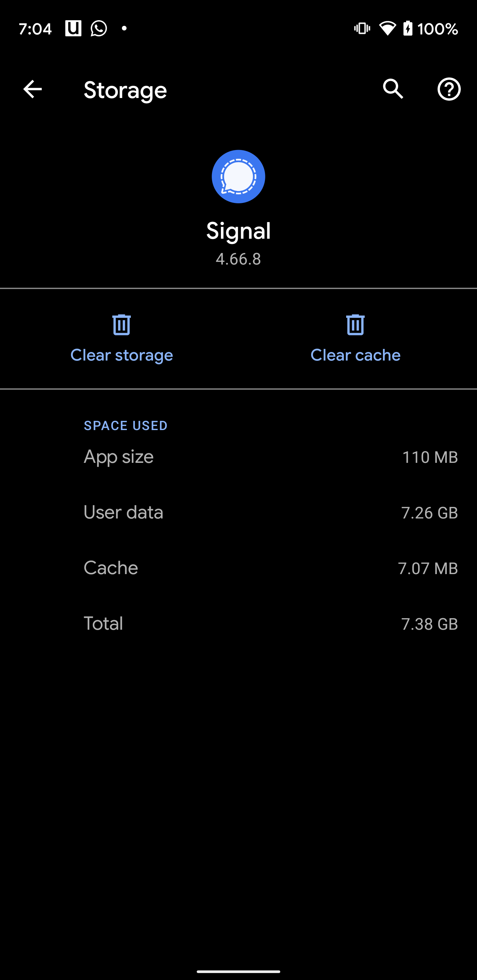477x980 pixels.
Task: Tap the clock showing 7:04
Action: coord(35,28)
